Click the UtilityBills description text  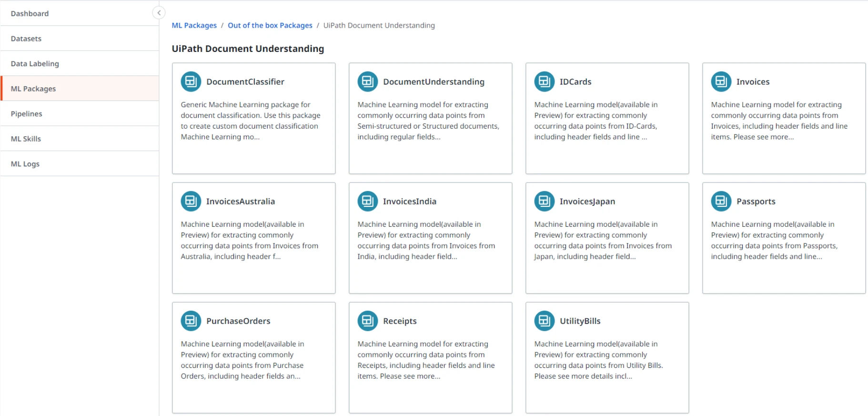coord(599,360)
